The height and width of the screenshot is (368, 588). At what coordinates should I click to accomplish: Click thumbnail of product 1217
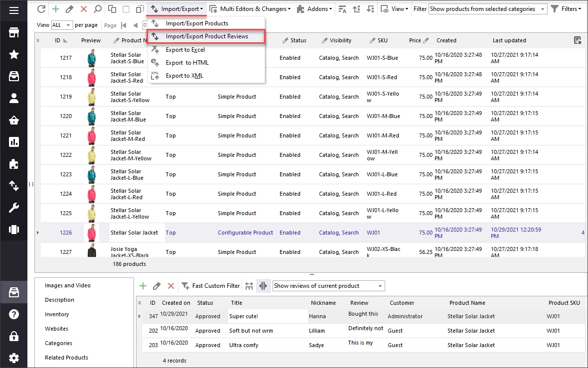pos(92,58)
